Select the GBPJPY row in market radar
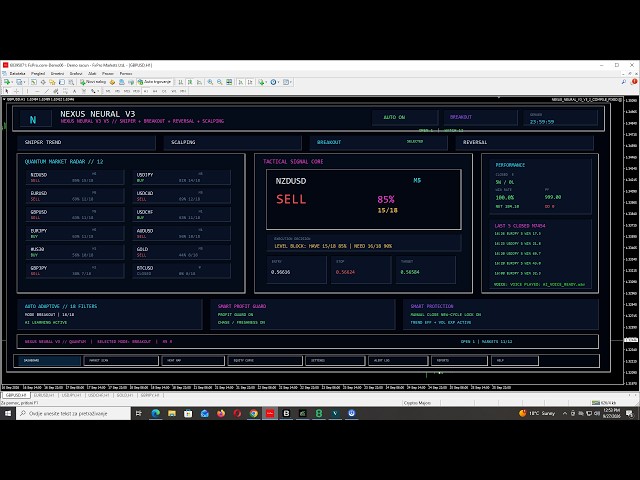This screenshot has height=480, width=640. [75, 271]
